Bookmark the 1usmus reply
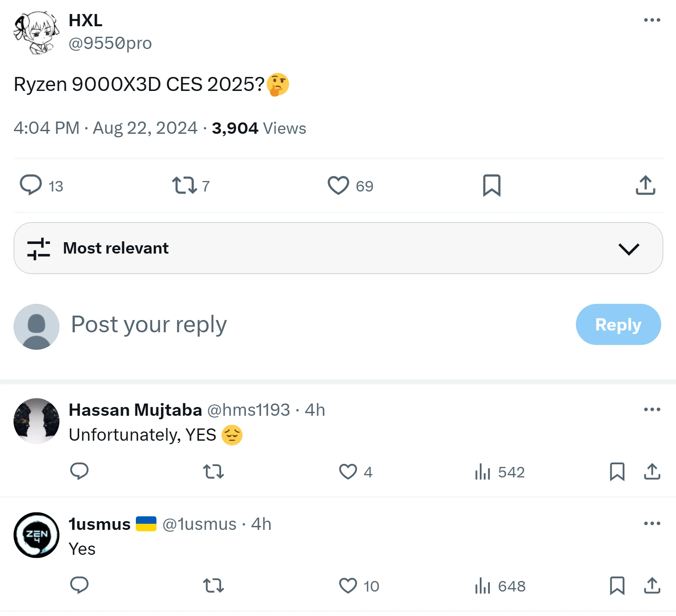This screenshot has height=616, width=676. click(x=617, y=586)
